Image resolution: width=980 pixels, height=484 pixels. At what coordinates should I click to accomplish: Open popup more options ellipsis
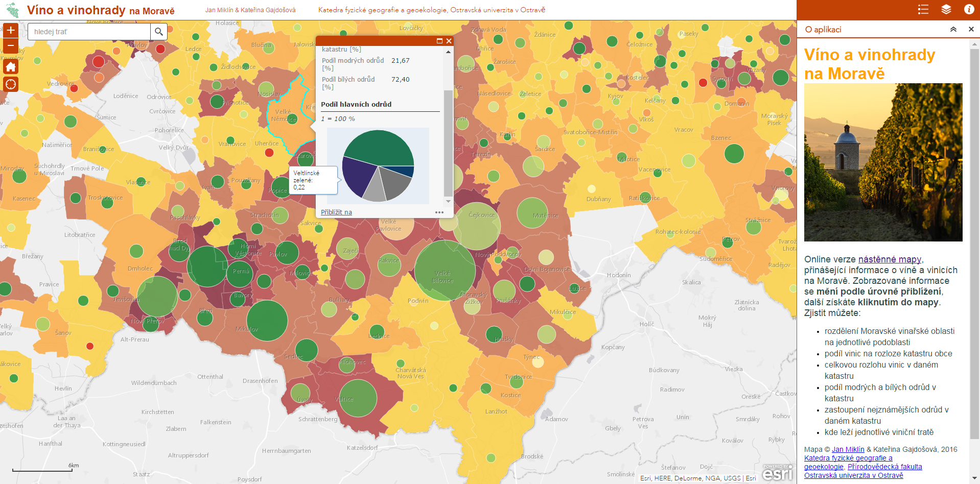pyautogui.click(x=439, y=212)
